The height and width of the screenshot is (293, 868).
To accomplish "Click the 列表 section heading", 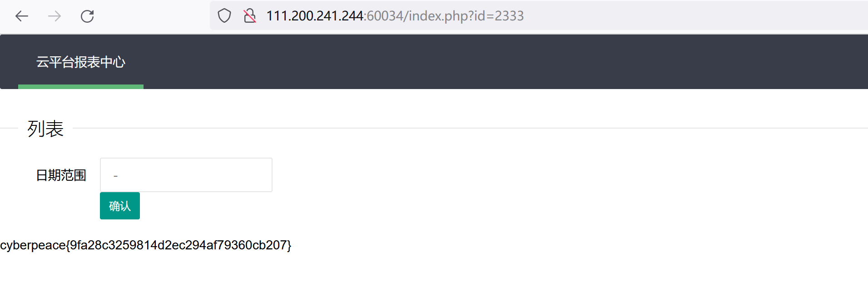I will tap(45, 129).
